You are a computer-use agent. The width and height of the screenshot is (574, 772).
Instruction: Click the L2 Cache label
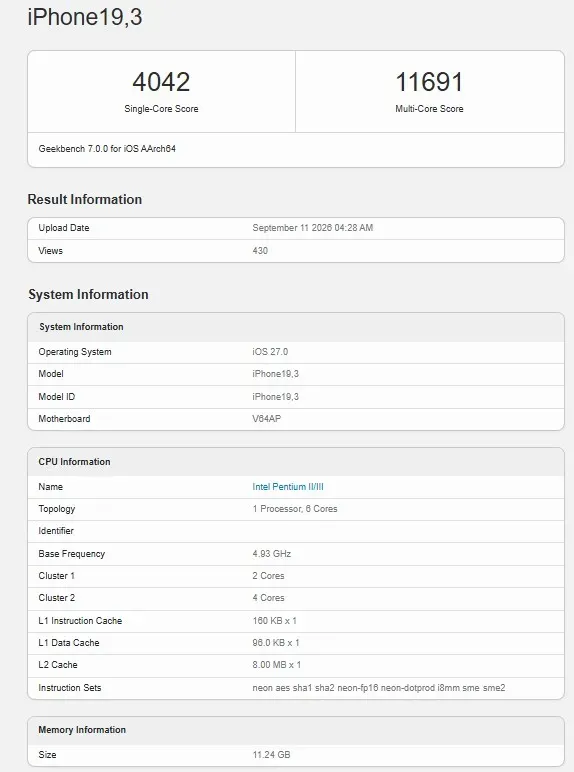coord(58,665)
